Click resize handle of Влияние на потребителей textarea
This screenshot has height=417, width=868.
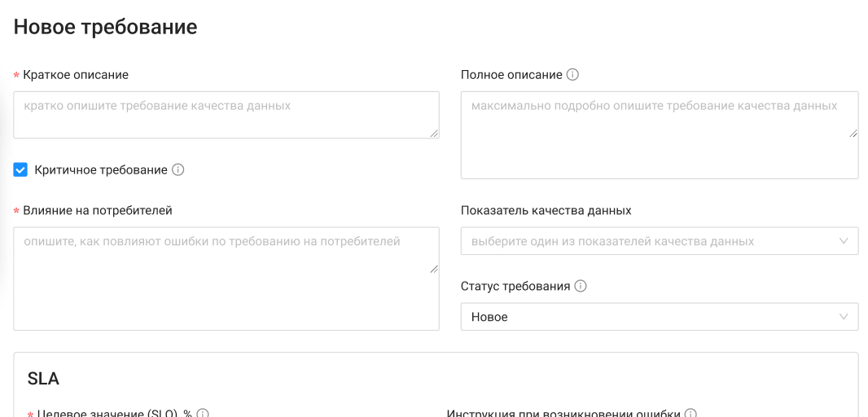(434, 268)
